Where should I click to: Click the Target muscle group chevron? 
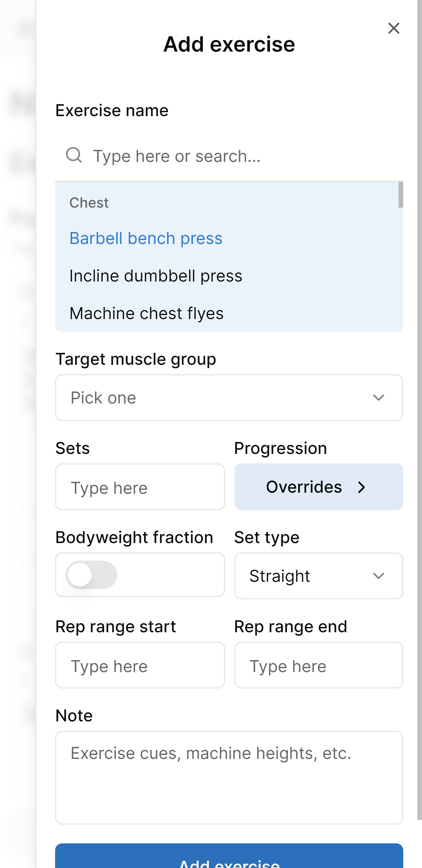pyautogui.click(x=379, y=398)
